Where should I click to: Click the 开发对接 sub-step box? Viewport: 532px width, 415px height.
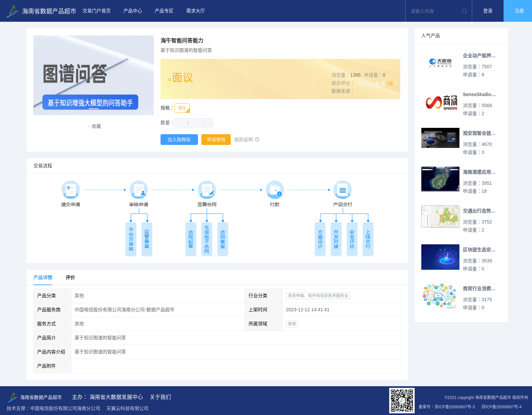[336, 239]
